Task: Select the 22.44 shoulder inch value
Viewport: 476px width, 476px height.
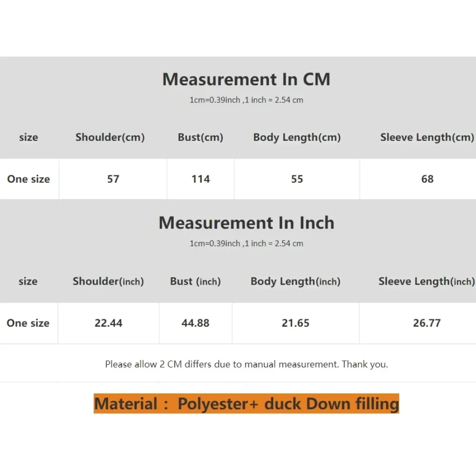Action: pos(109,323)
